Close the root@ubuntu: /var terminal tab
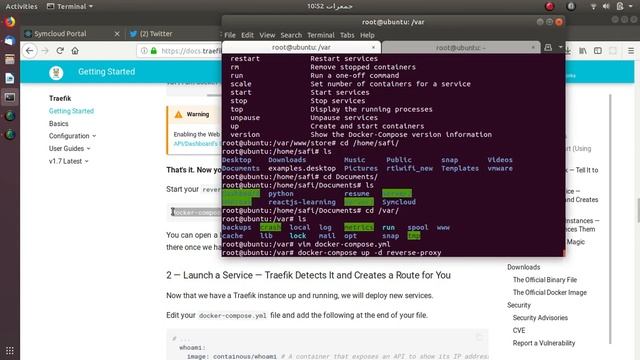This screenshot has height=360, width=640. pos(373,47)
